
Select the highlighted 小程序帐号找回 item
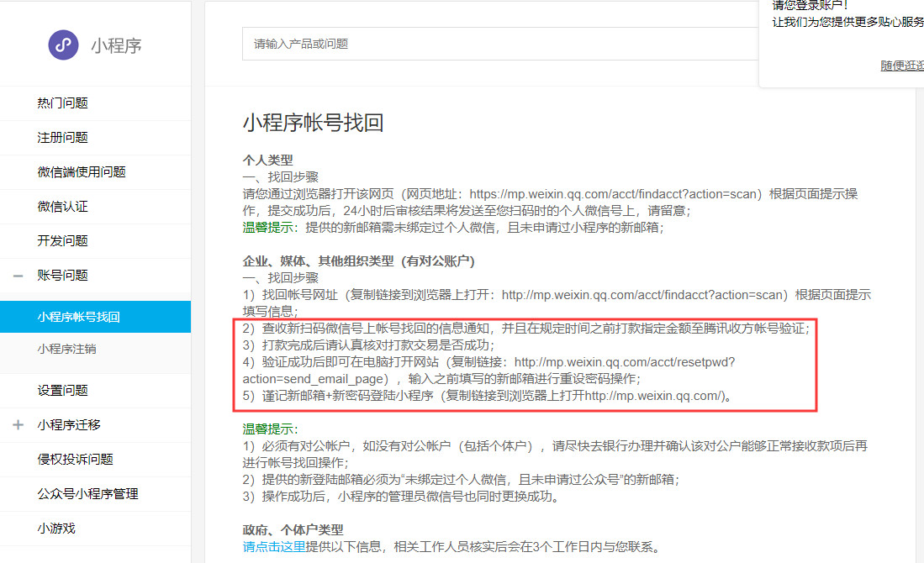click(x=96, y=317)
